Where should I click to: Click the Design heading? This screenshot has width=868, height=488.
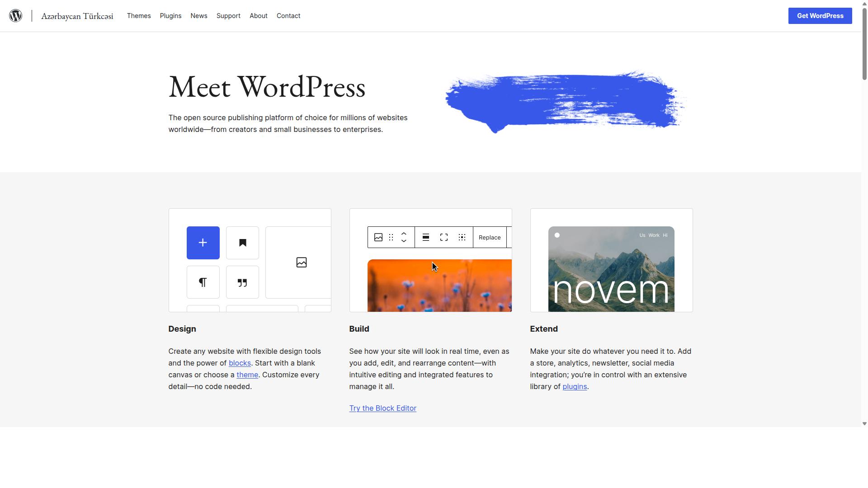182,329
